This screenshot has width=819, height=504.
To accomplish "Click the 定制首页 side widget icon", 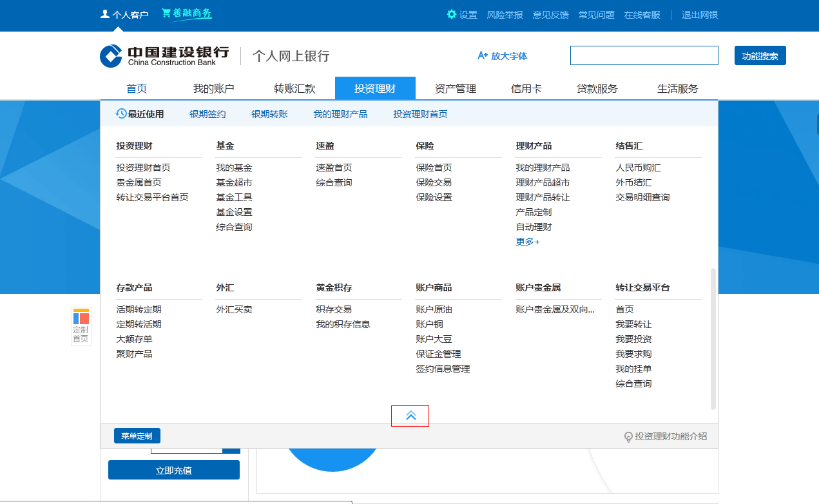I will tap(81, 326).
